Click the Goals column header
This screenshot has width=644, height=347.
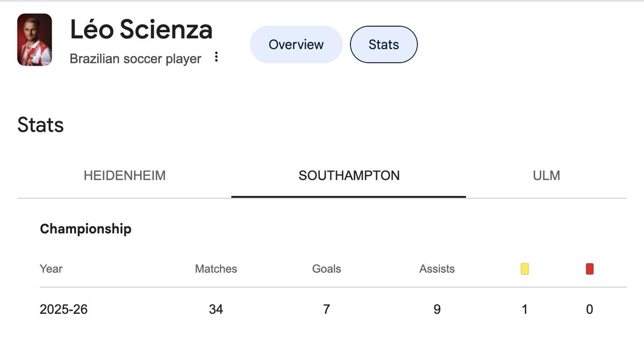(x=326, y=269)
